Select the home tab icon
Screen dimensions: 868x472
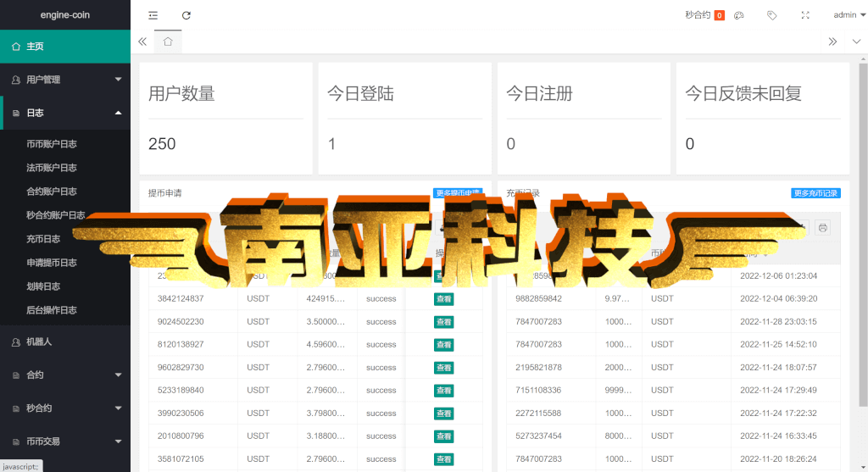168,42
